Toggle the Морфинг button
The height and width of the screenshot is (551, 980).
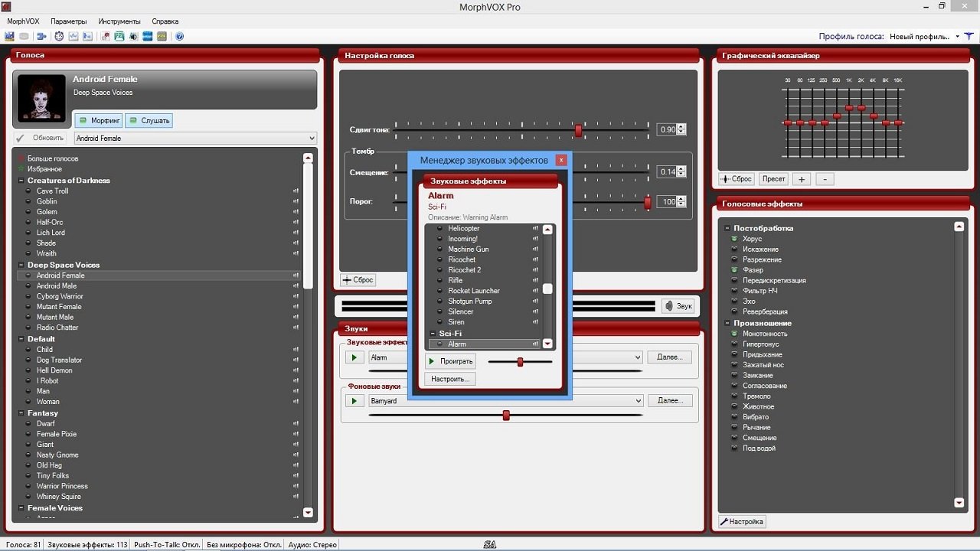(x=99, y=120)
